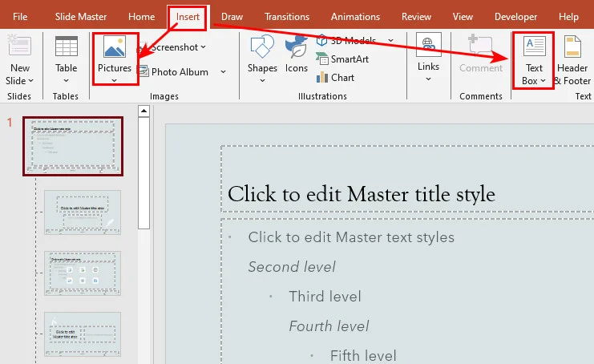This screenshot has width=594, height=364.
Task: Expand the Screenshot dropdown arrow
Action: point(204,47)
